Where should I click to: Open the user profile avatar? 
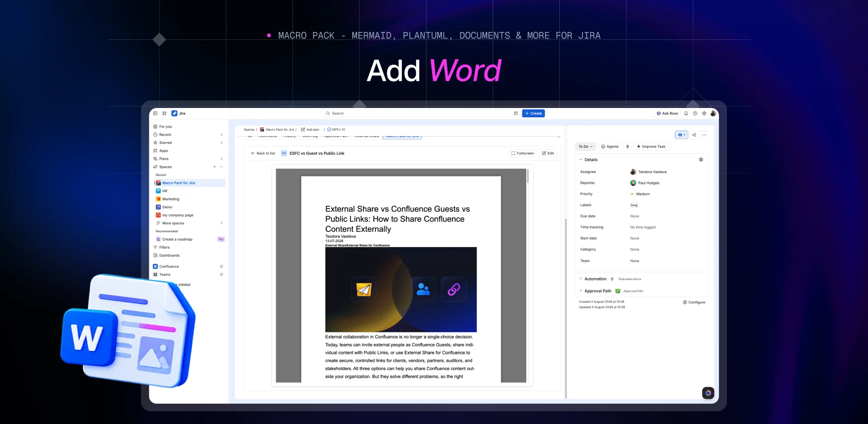point(713,113)
